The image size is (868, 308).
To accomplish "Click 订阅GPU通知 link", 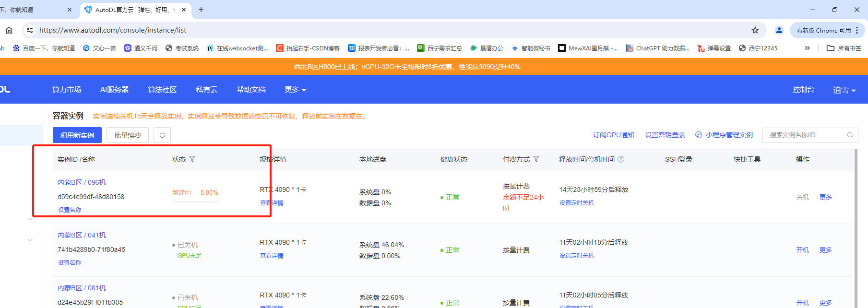I will (614, 135).
